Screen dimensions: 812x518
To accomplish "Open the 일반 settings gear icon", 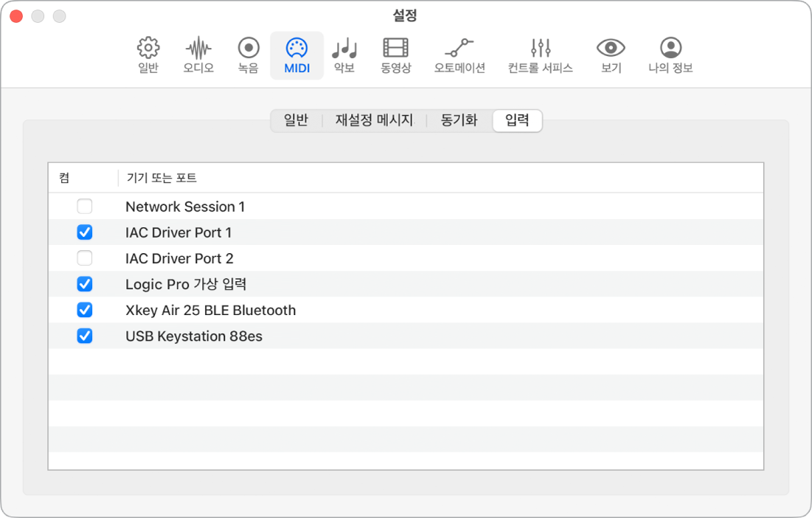I will point(148,49).
